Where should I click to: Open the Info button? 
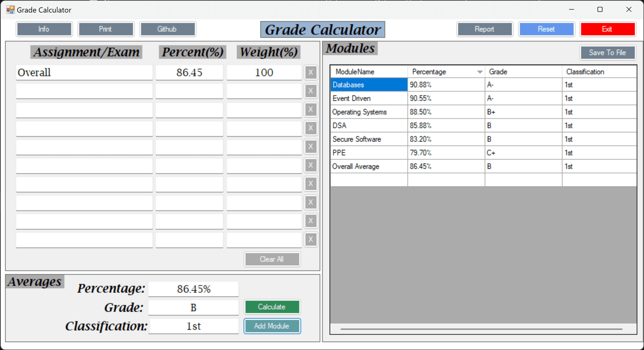[44, 29]
